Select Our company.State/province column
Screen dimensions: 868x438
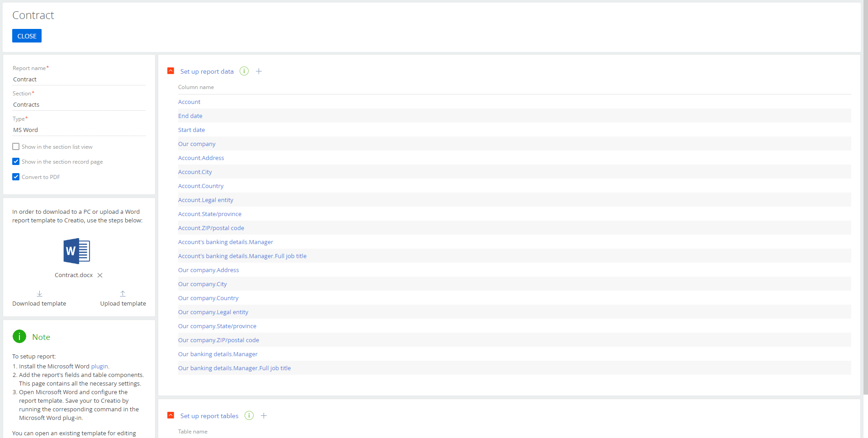pos(217,326)
